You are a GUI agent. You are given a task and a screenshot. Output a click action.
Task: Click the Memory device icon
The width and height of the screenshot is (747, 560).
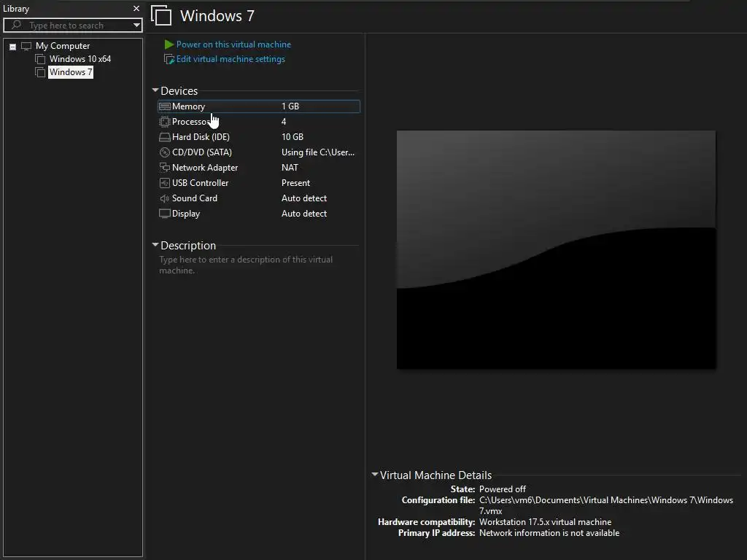coord(165,106)
